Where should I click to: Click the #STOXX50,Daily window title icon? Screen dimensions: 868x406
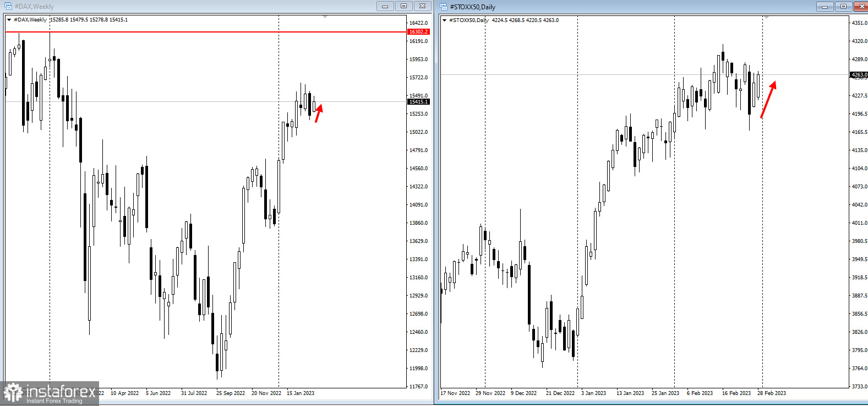point(444,7)
